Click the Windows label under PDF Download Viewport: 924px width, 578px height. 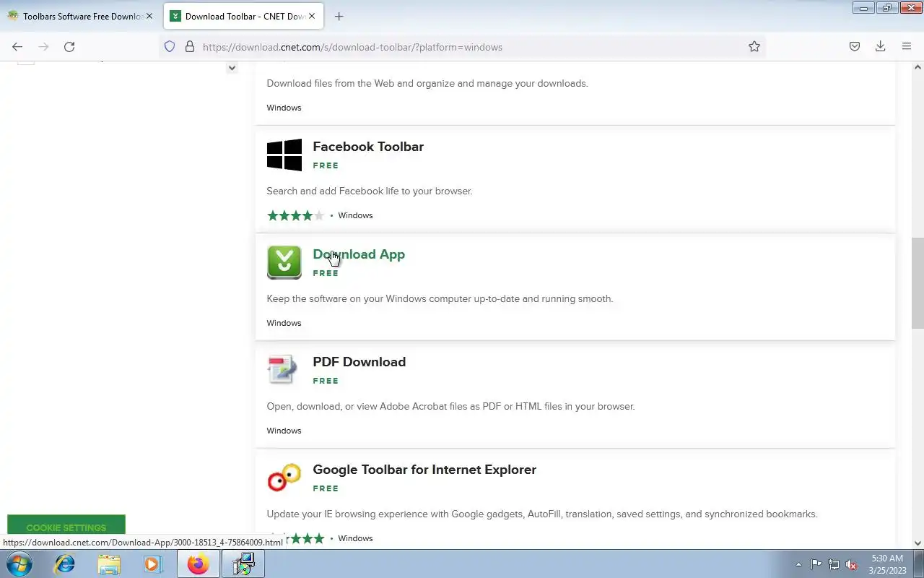[x=284, y=431]
